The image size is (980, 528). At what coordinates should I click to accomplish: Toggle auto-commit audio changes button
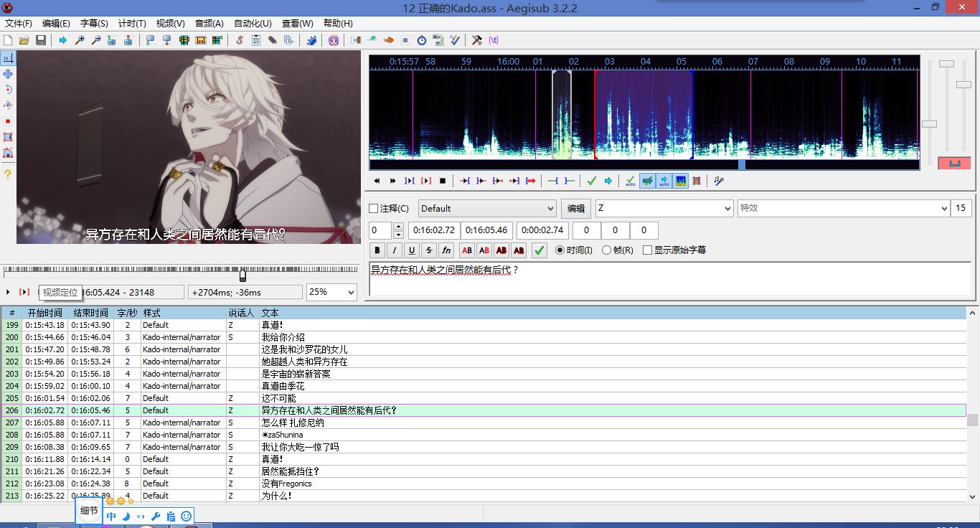click(x=630, y=181)
